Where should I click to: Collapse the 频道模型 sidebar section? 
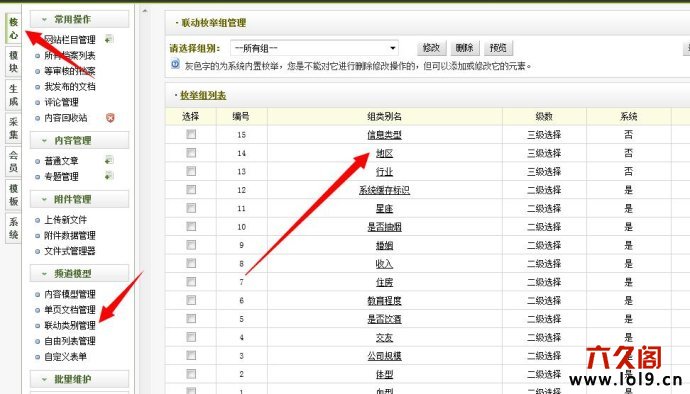point(79,273)
